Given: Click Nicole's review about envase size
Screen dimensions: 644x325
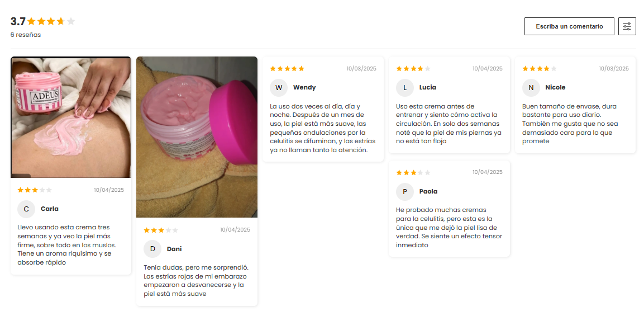Looking at the screenshot, I should click(570, 124).
